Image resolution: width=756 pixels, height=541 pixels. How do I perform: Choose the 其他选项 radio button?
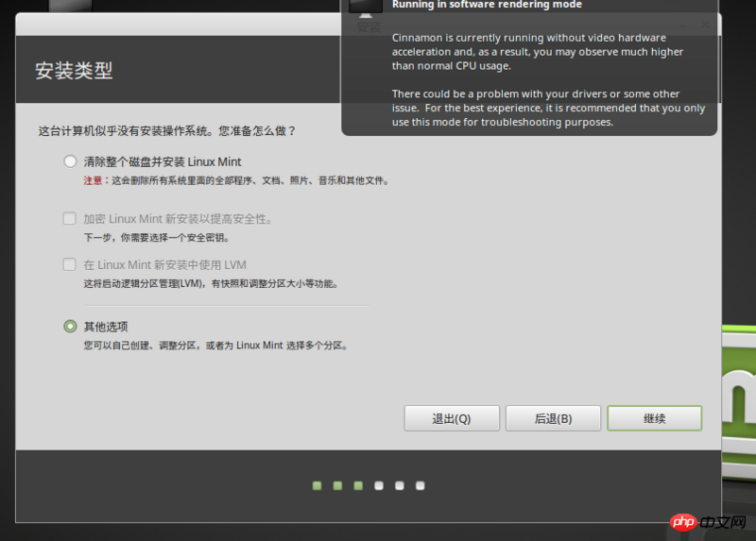70,326
